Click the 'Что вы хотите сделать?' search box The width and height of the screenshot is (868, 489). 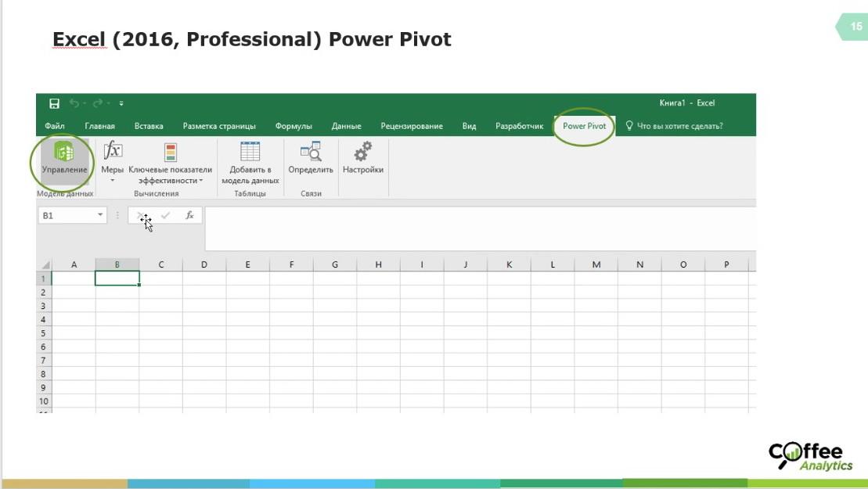pyautogui.click(x=679, y=126)
